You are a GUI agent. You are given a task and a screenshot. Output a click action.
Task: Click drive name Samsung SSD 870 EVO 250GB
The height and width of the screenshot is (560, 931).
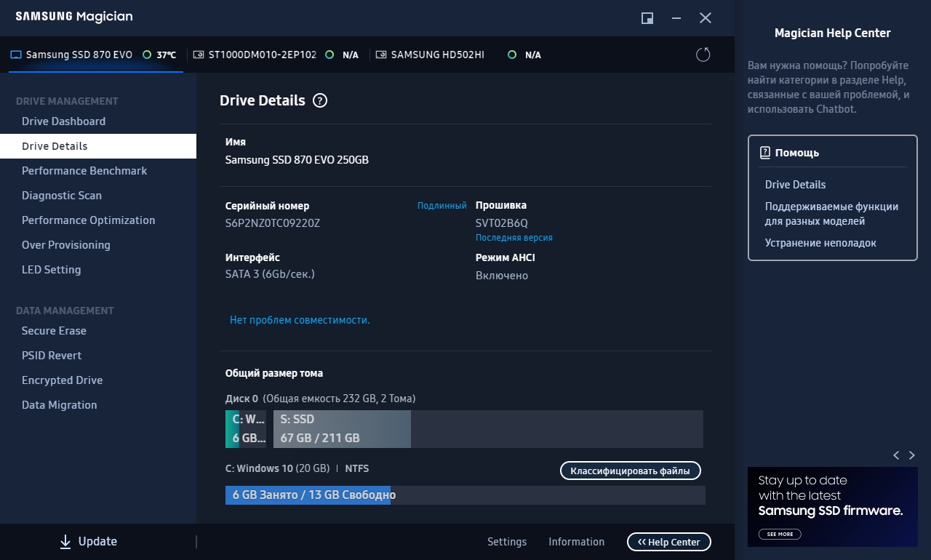point(297,160)
